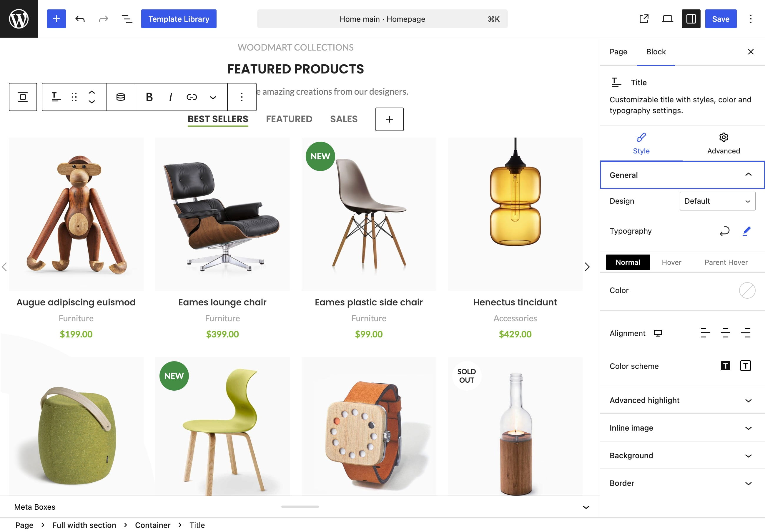Open the Design dropdown set to Default

coord(717,201)
